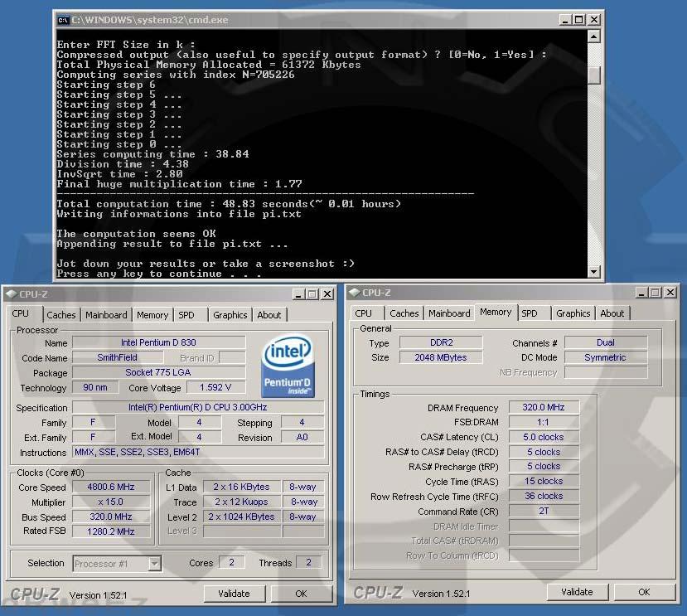Click the Technology value 90 nm
The image size is (687, 616).
click(x=95, y=387)
